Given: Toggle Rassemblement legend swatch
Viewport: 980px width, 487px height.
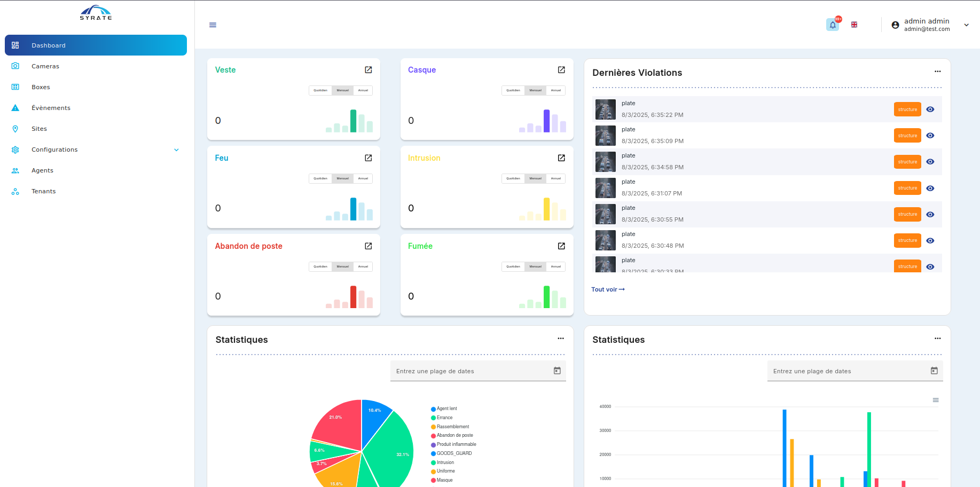Looking at the screenshot, I should pos(434,427).
